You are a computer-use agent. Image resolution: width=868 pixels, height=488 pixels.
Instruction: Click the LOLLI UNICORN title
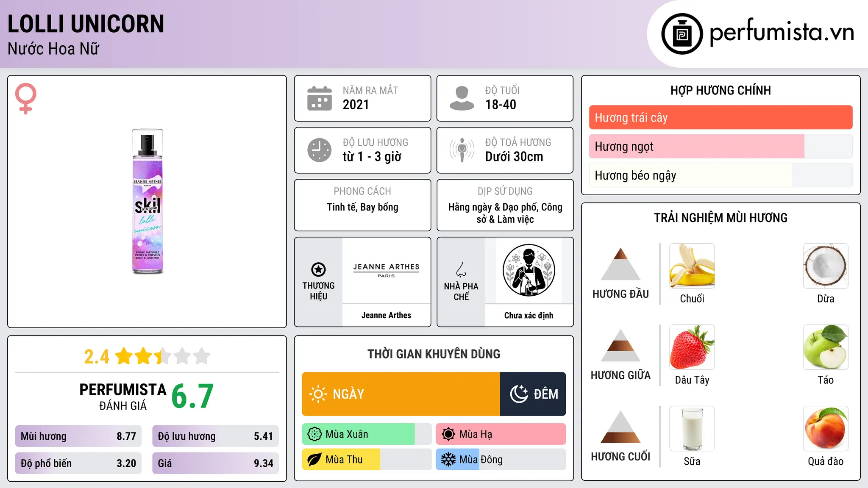(x=86, y=24)
